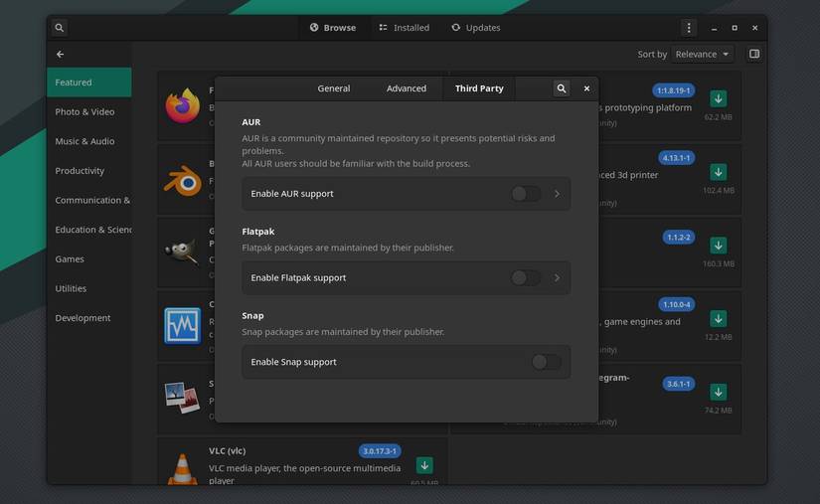Install VLC via its download arrow
This screenshot has height=504, width=820.
pyautogui.click(x=424, y=465)
